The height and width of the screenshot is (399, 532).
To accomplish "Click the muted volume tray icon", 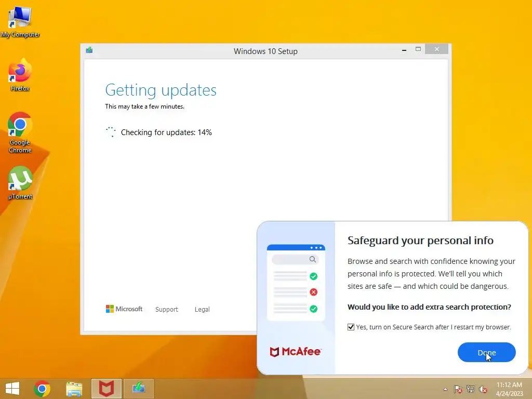I will 483,389.
